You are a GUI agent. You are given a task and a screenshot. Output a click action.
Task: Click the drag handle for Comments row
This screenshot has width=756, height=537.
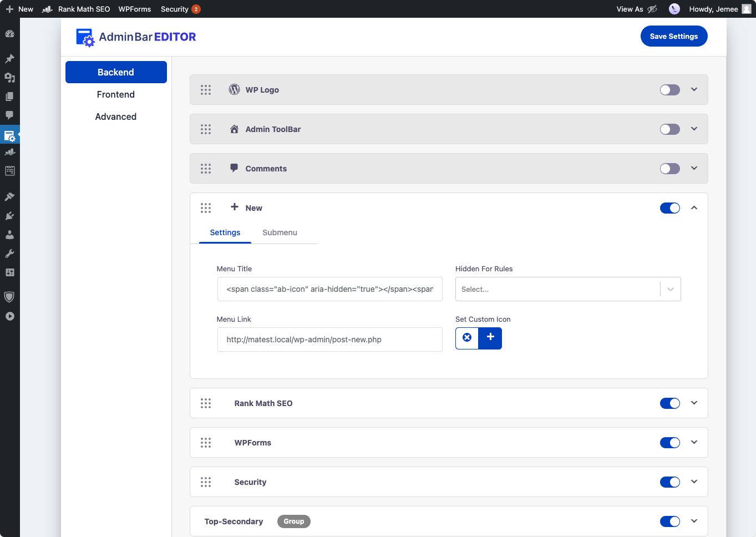206,169
